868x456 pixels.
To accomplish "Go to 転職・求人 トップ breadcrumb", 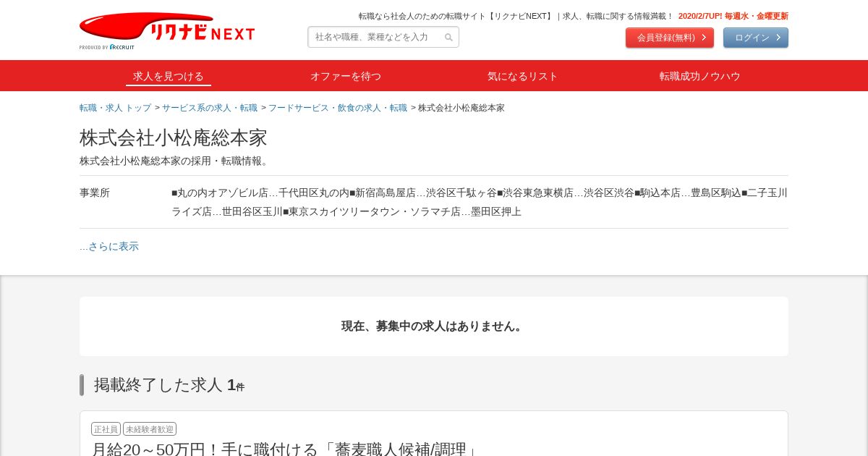I will click(x=115, y=108).
